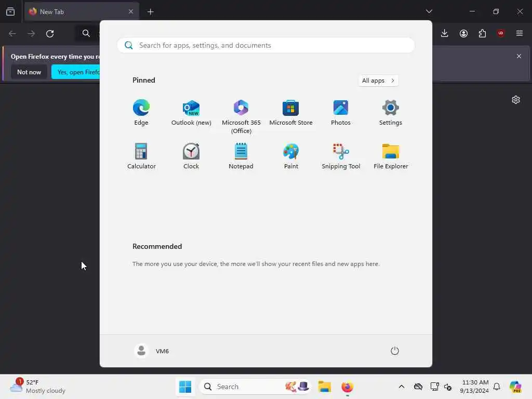Screen dimensions: 532x399
Task: Open the clock and date 11:30 AM
Action: coord(474,387)
